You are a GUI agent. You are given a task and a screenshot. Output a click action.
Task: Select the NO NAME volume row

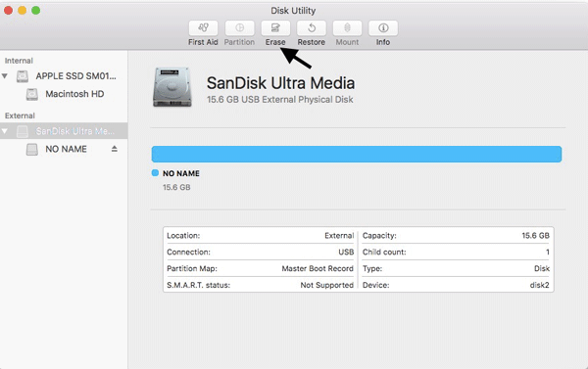pyautogui.click(x=64, y=149)
